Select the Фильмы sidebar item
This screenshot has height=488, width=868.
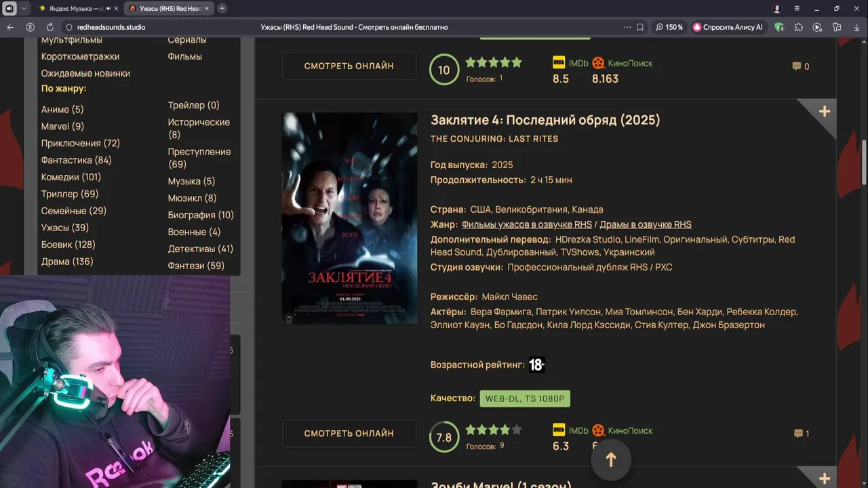(185, 56)
